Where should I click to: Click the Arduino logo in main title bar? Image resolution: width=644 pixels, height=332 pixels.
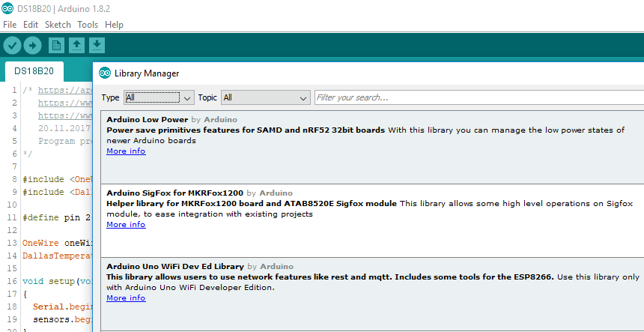tap(7, 8)
